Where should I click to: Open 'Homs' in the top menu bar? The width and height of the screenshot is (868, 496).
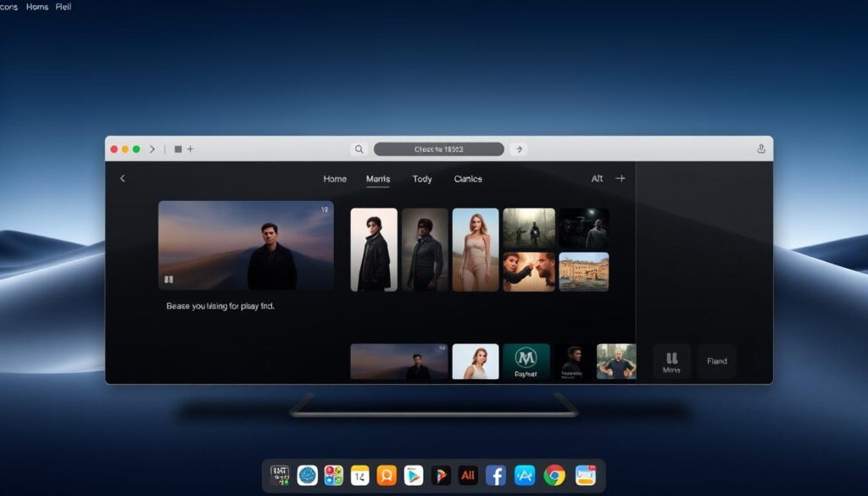pyautogui.click(x=37, y=7)
